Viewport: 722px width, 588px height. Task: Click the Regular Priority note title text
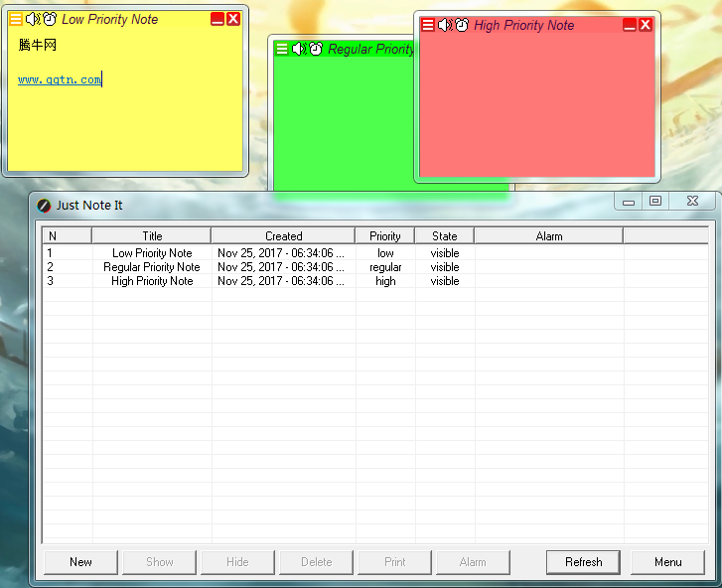click(x=370, y=50)
